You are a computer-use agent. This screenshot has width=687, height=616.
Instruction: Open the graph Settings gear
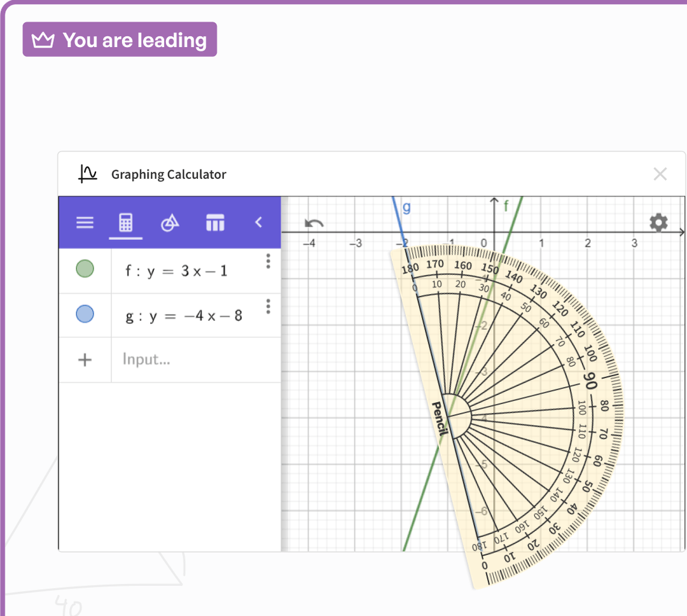(658, 222)
